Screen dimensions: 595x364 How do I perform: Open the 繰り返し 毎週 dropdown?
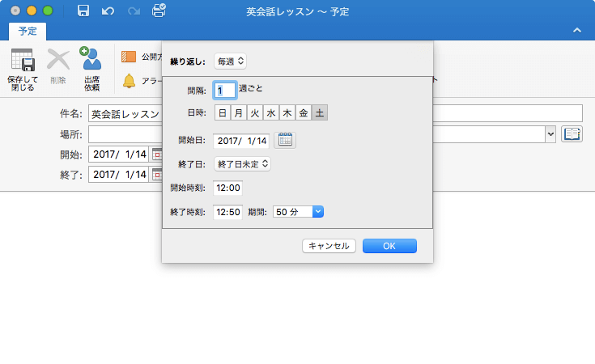[x=230, y=61]
